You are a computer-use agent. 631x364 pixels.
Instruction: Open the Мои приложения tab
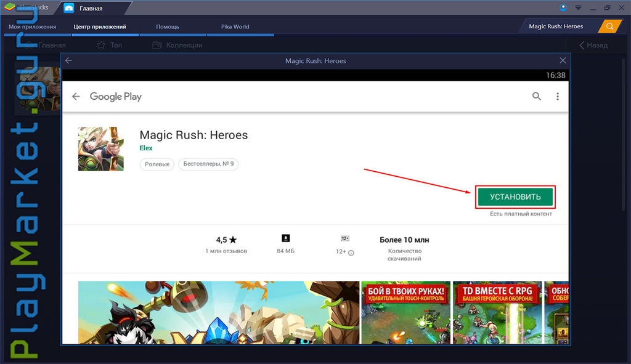point(32,26)
